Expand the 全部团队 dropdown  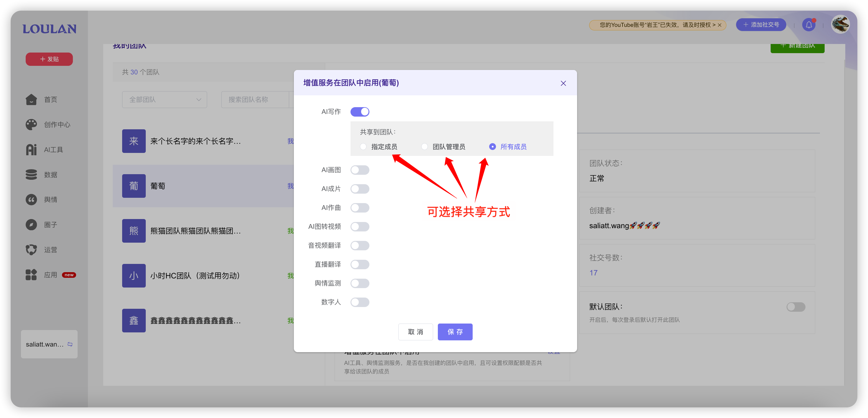click(x=164, y=99)
